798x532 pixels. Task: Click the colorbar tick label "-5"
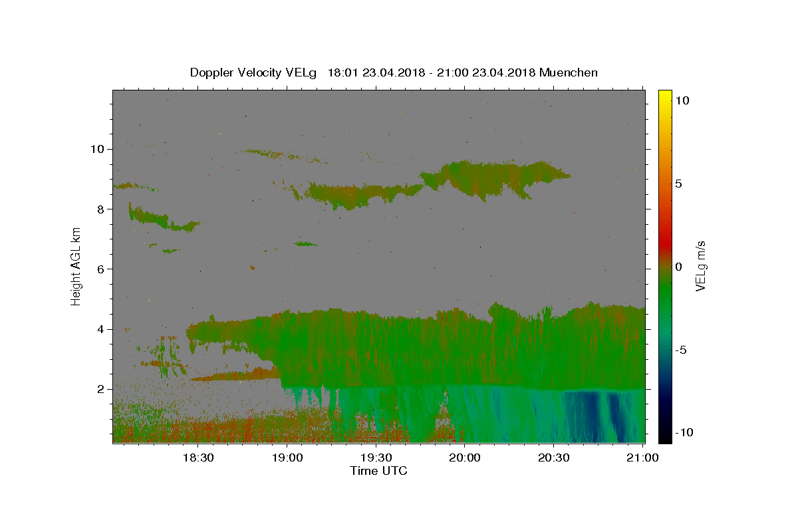coord(682,350)
